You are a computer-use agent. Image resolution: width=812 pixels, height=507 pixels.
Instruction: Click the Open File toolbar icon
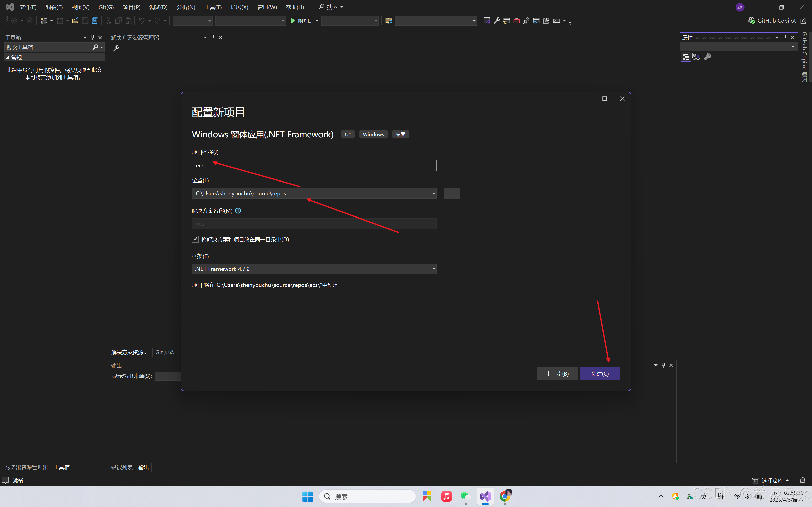[75, 21]
